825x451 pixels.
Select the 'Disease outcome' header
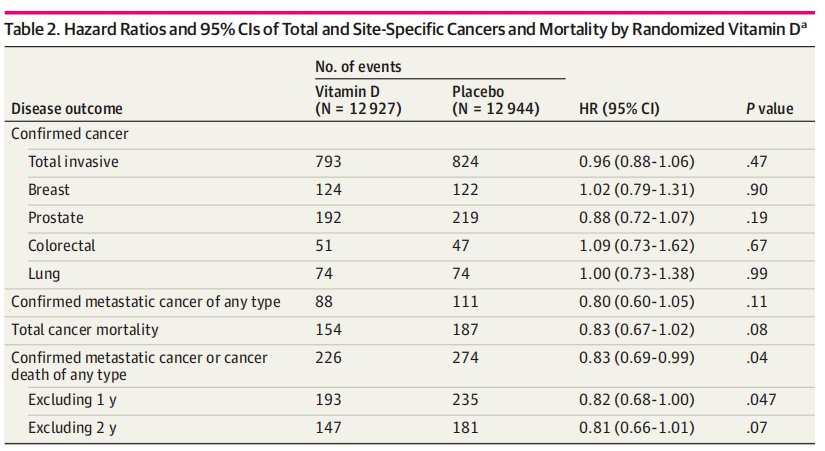(67, 108)
